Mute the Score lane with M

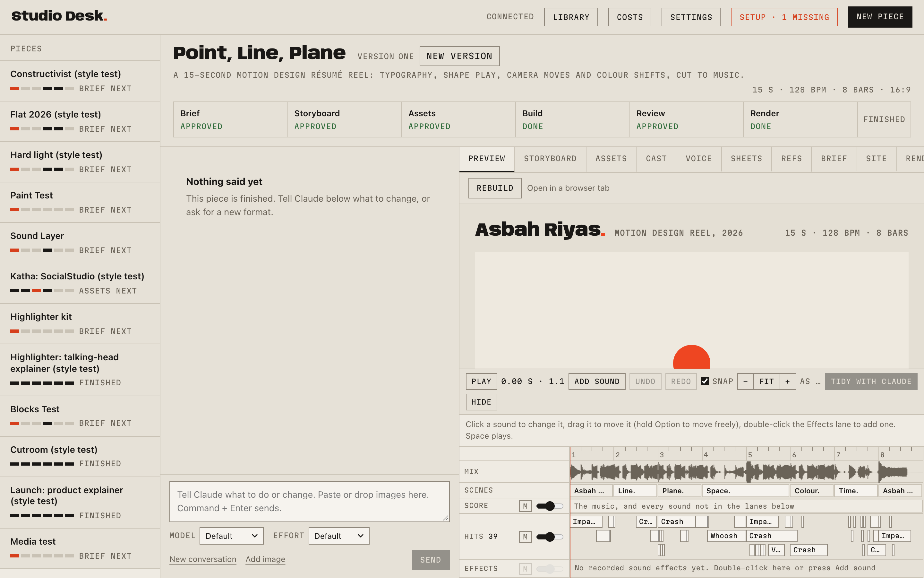pos(526,506)
